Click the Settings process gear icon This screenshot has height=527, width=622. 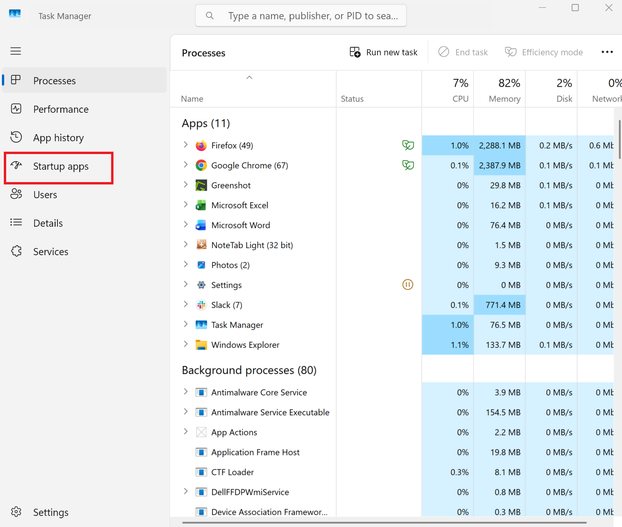[201, 285]
